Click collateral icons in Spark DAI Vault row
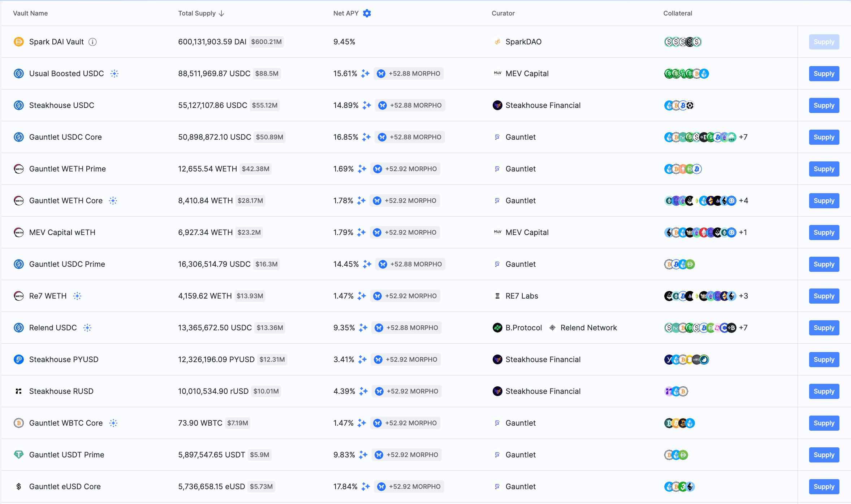 683,42
